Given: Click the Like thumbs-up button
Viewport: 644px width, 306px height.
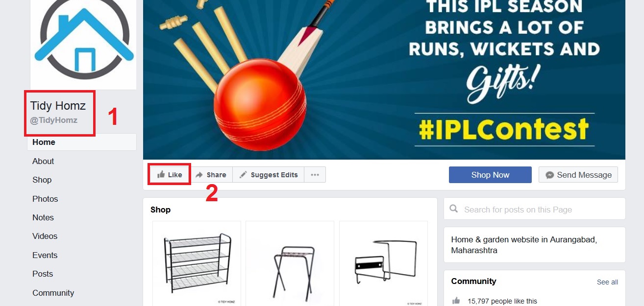Looking at the screenshot, I should [170, 175].
